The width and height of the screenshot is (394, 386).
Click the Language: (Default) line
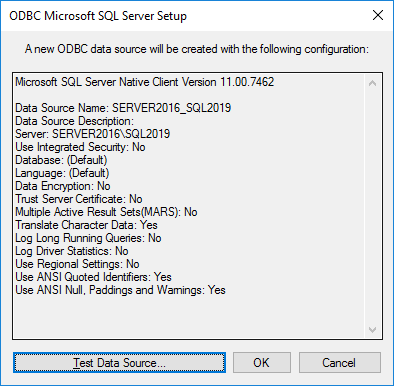click(x=62, y=173)
